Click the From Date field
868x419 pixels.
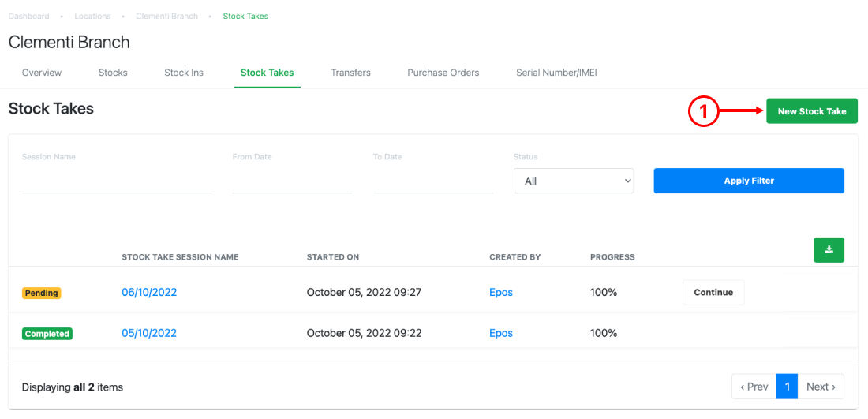click(x=292, y=181)
